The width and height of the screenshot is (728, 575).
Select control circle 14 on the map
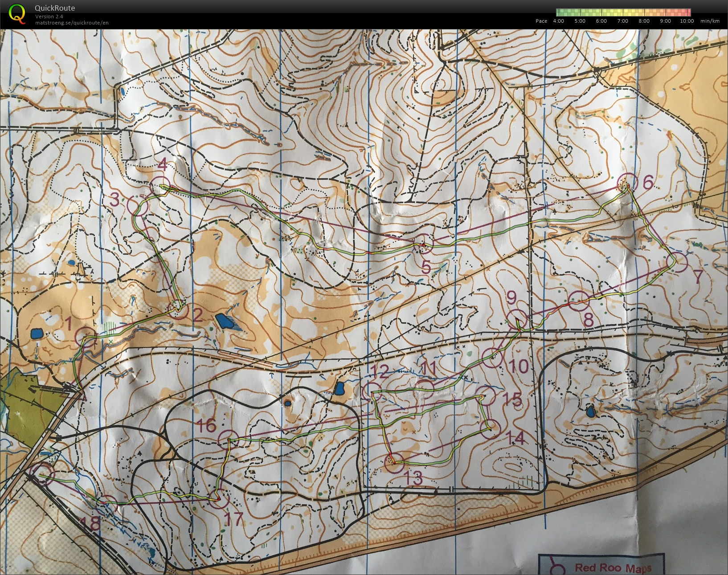click(491, 429)
